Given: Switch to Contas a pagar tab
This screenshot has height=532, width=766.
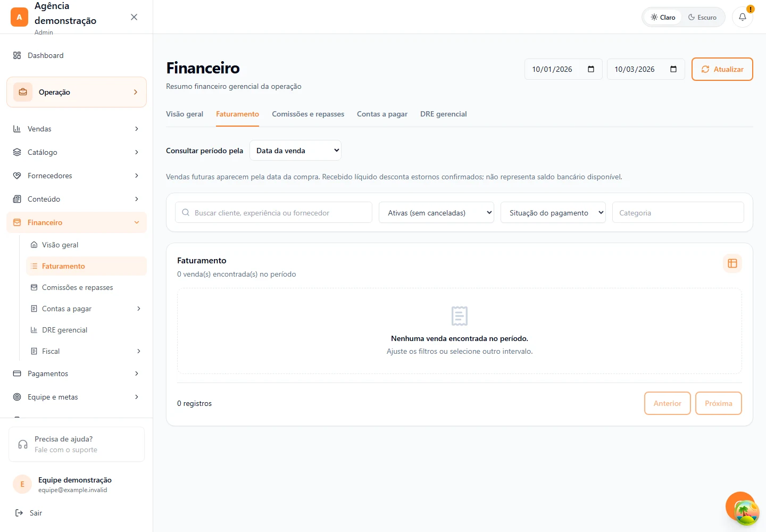Looking at the screenshot, I should (382, 114).
